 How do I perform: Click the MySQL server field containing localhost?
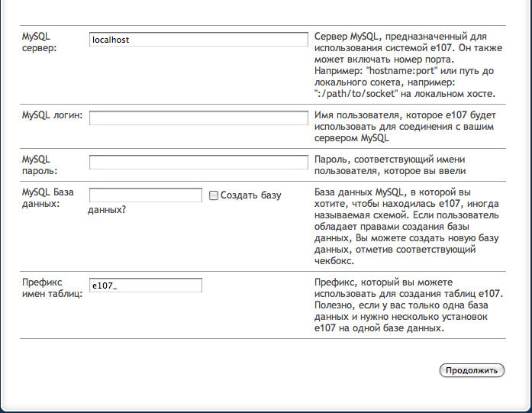(198, 40)
